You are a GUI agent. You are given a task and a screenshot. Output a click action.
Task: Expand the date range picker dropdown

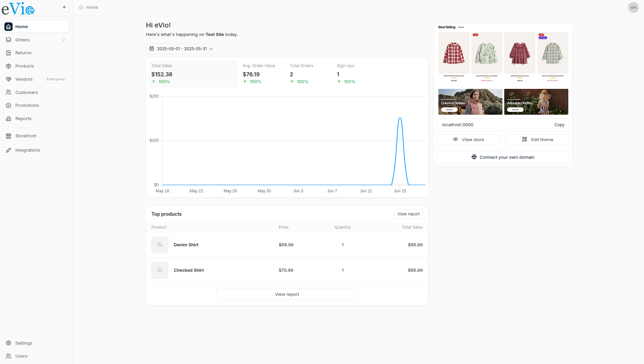point(182,49)
